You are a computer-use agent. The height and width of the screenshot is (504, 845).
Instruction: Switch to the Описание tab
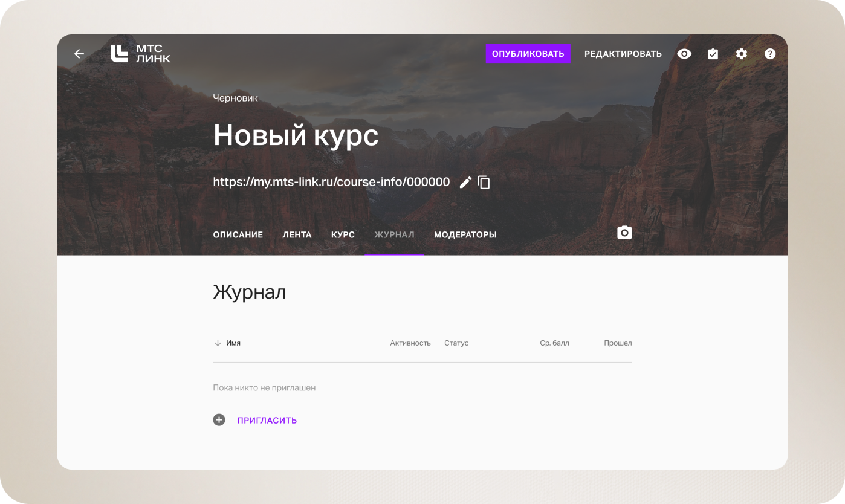point(238,235)
